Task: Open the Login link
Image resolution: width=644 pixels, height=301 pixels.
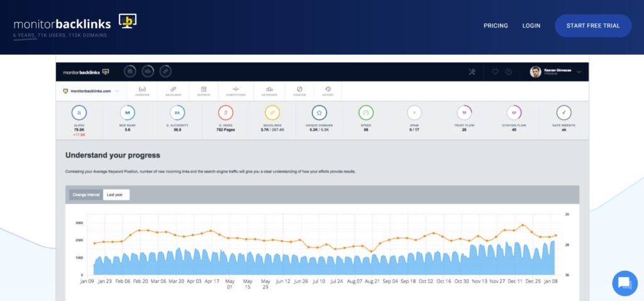Action: [531, 25]
